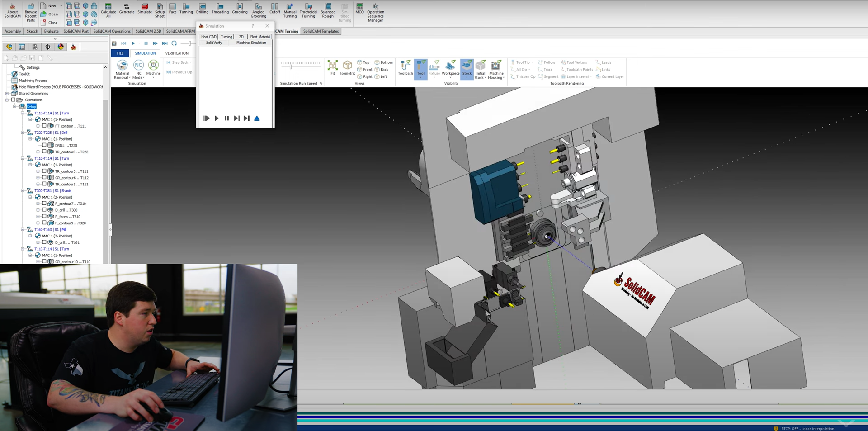868x431 pixels.
Task: Expand the Stored Geometries tree node
Action: [7, 94]
